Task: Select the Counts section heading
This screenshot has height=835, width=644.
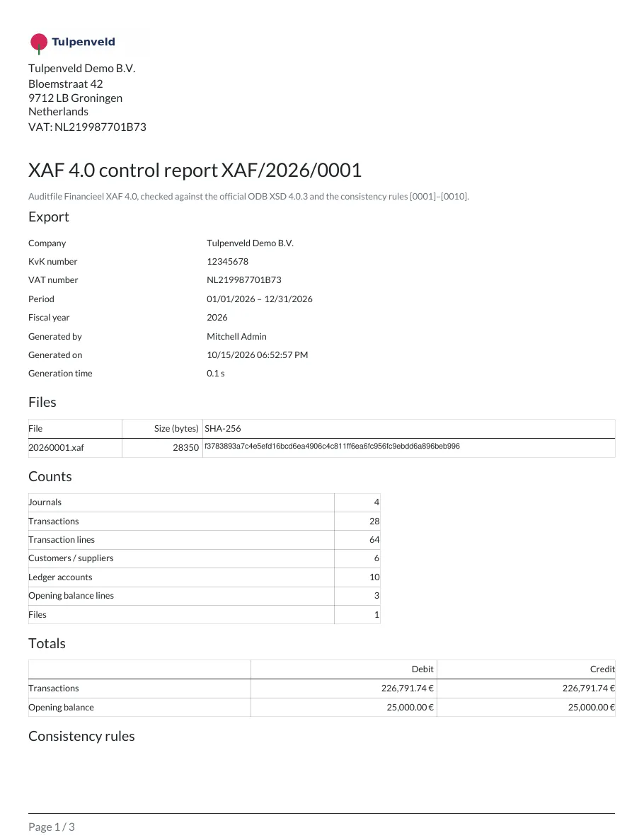Action: (x=50, y=477)
